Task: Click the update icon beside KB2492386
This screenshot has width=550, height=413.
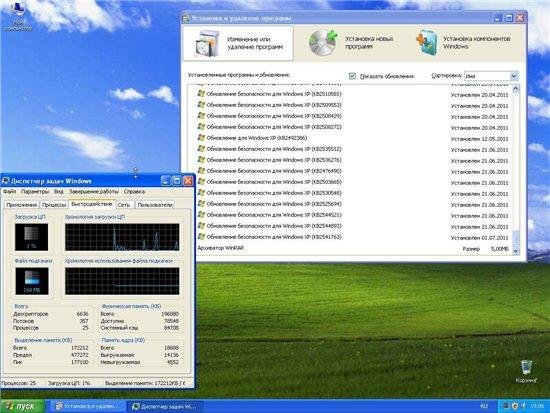Action: 201,138
